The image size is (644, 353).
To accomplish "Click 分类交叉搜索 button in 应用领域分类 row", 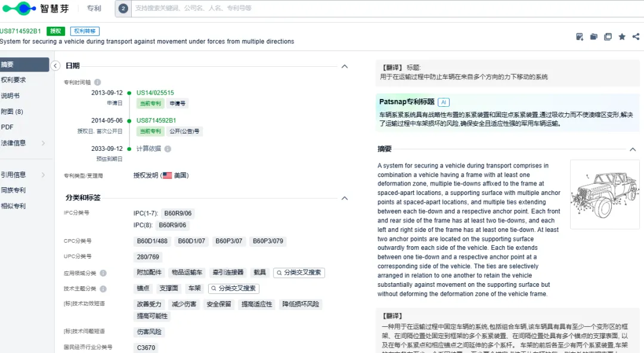I will tap(299, 273).
